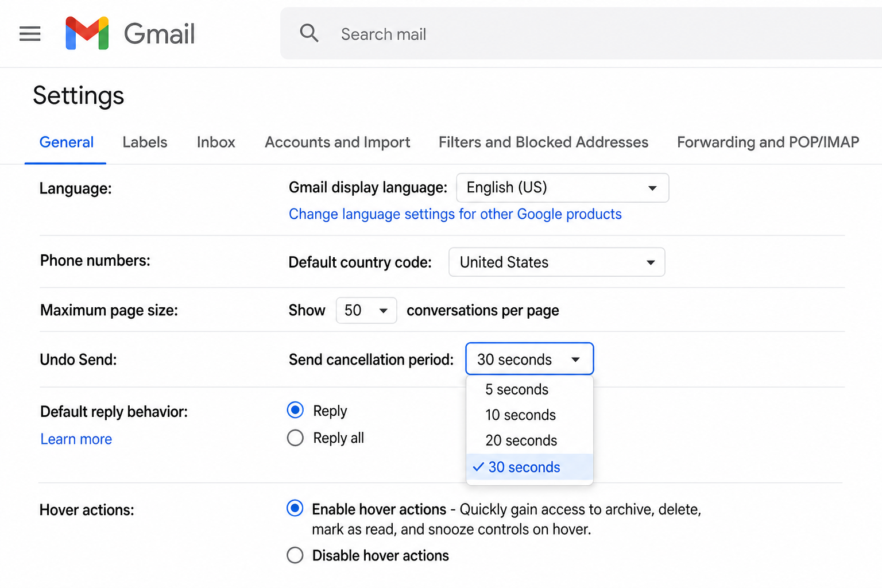Viewport: 882px width, 588px height.
Task: Go to Accounts and Import tab
Action: pos(338,142)
